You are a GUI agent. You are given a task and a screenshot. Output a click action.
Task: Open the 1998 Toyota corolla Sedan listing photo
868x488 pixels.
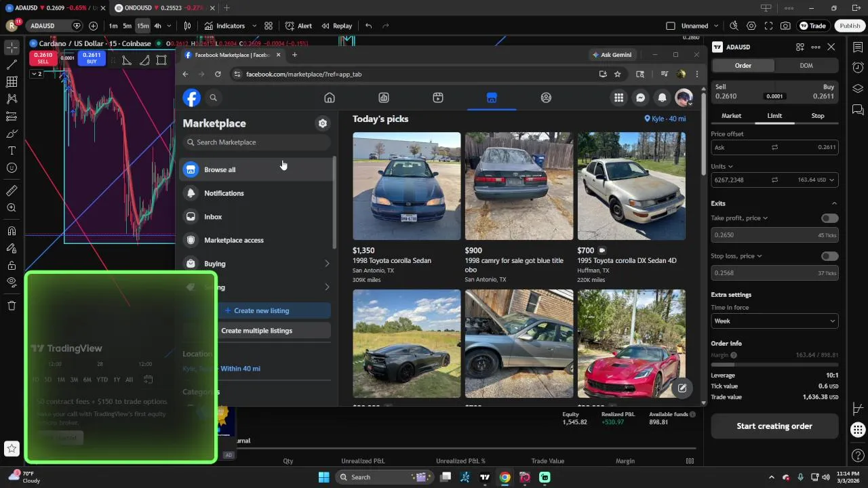(x=407, y=186)
